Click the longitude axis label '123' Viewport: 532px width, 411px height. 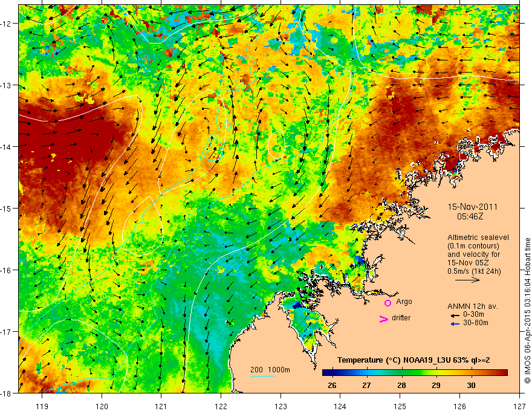pyautogui.click(x=281, y=406)
